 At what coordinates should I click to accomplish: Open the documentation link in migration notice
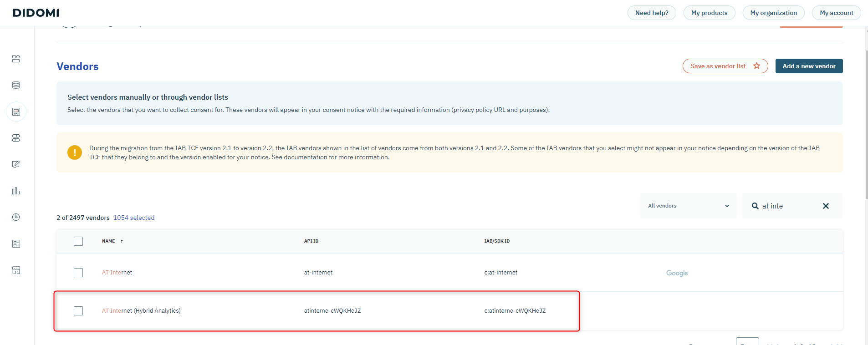point(305,157)
